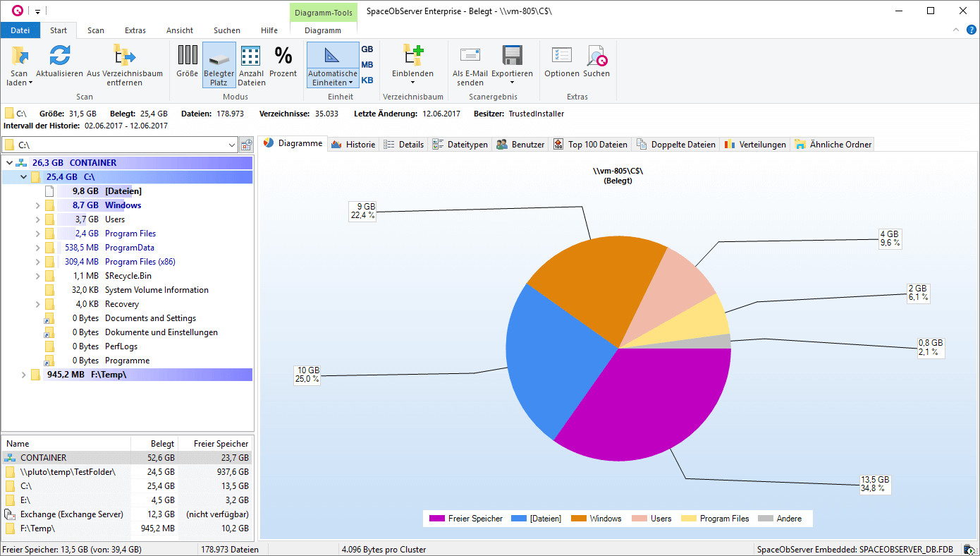
Task: Click the blue help question mark icon
Action: coord(972,30)
